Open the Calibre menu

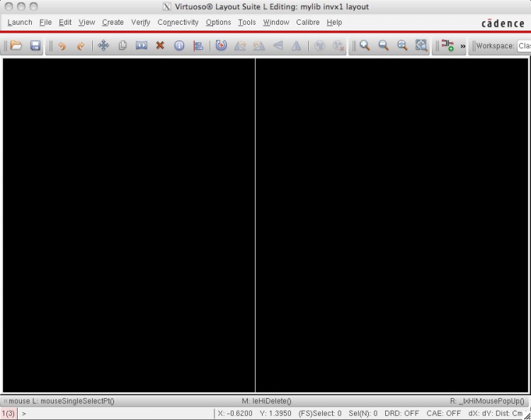307,23
